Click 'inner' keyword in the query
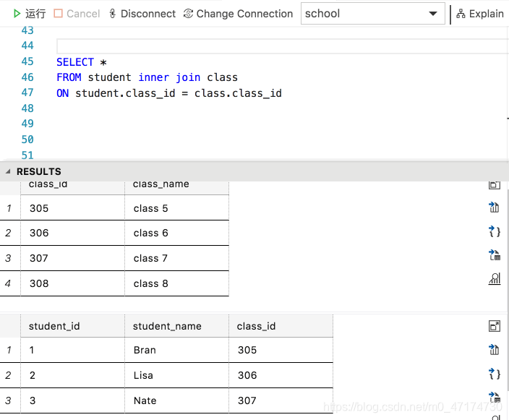The width and height of the screenshot is (509, 420). click(x=153, y=77)
